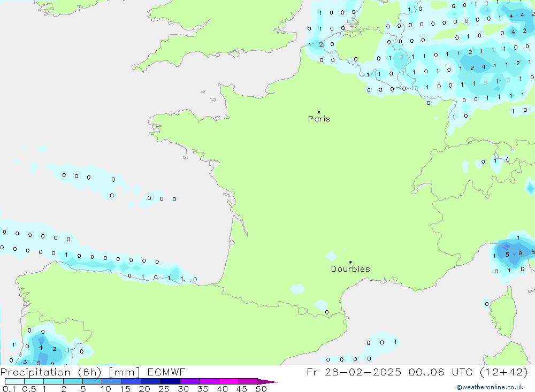
Task: Click the lightest cyan 0.1 legend swatch
Action: (x=14, y=381)
